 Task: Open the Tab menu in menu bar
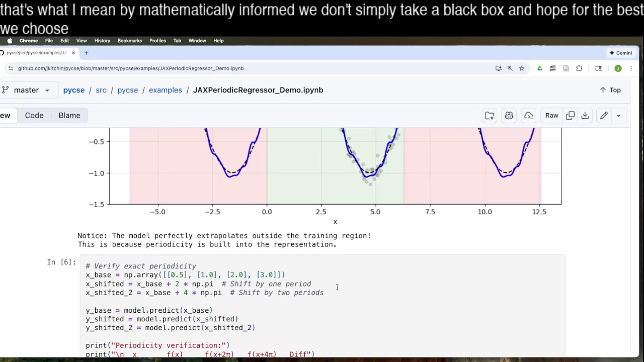[x=177, y=41]
